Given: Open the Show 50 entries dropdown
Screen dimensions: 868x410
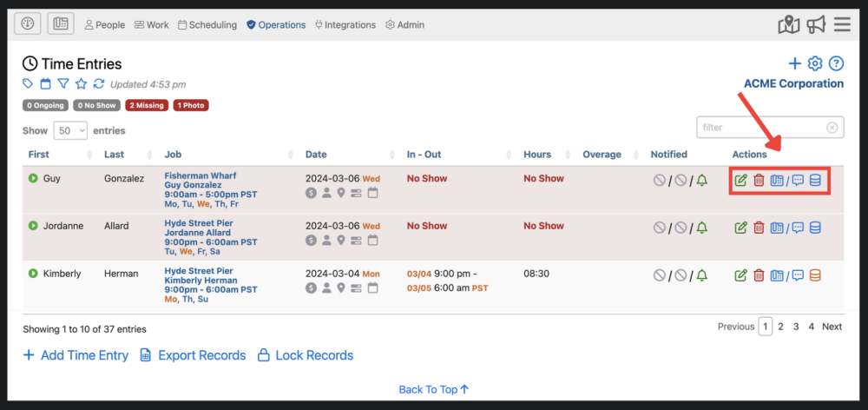Looking at the screenshot, I should click(70, 130).
